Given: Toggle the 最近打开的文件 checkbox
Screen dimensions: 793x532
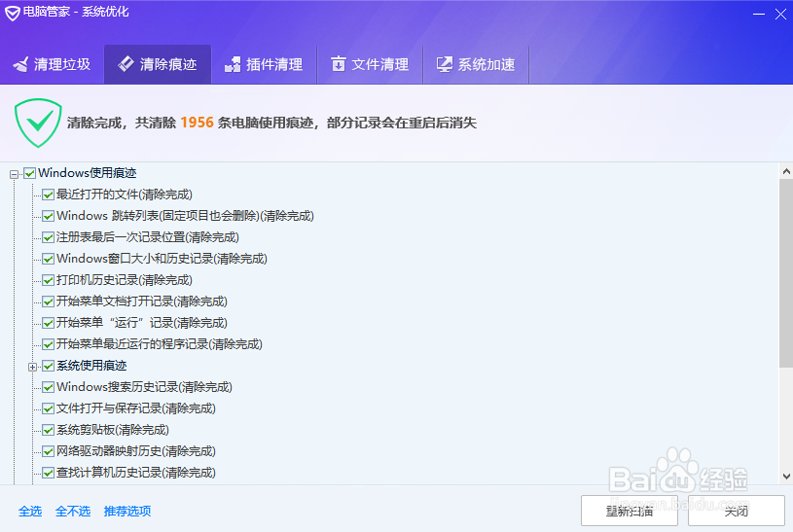Looking at the screenshot, I should point(48,195).
